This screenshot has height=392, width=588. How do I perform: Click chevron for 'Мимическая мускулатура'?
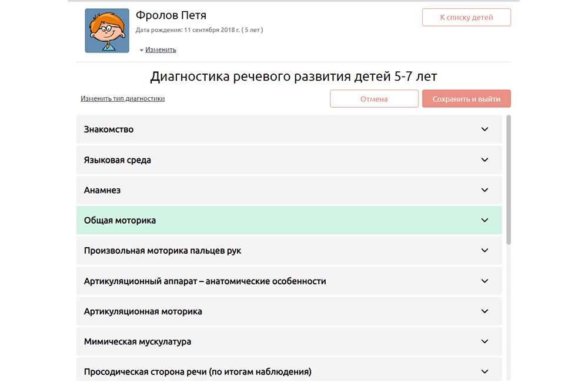[485, 342]
